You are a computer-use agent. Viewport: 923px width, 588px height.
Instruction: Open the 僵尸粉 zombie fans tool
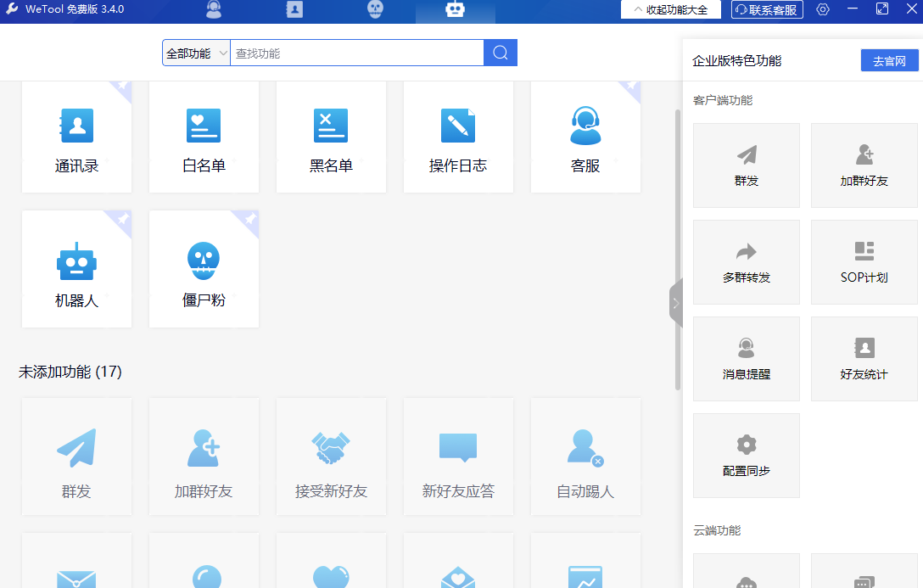(204, 273)
